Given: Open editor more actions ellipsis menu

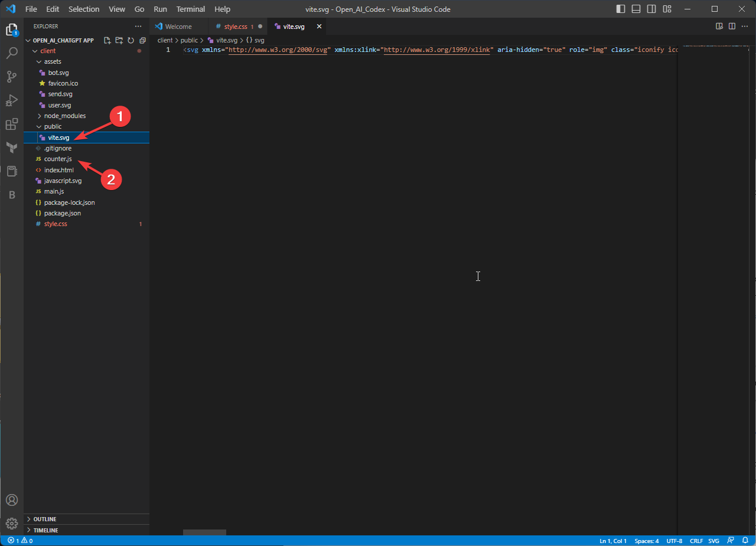Looking at the screenshot, I should pos(744,27).
